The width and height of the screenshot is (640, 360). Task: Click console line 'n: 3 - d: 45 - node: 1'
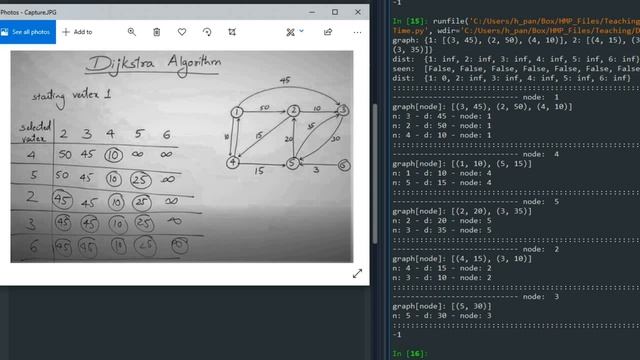point(442,116)
